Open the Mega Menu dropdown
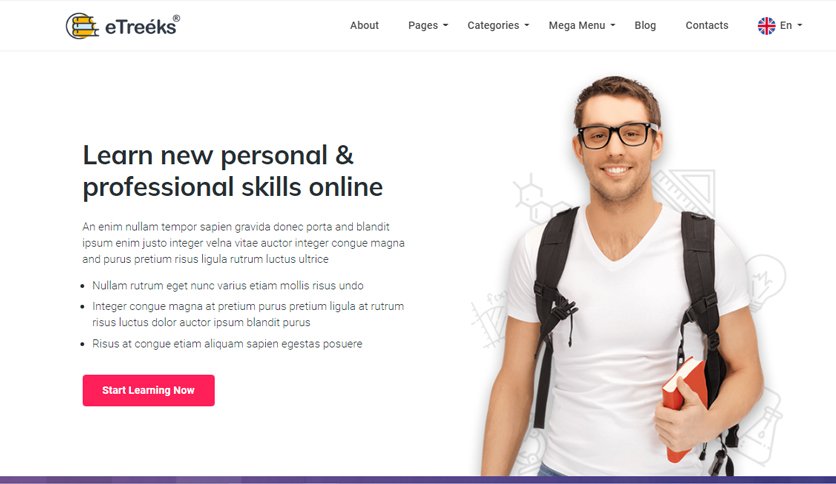Screen dimensions: 836x484 [582, 26]
